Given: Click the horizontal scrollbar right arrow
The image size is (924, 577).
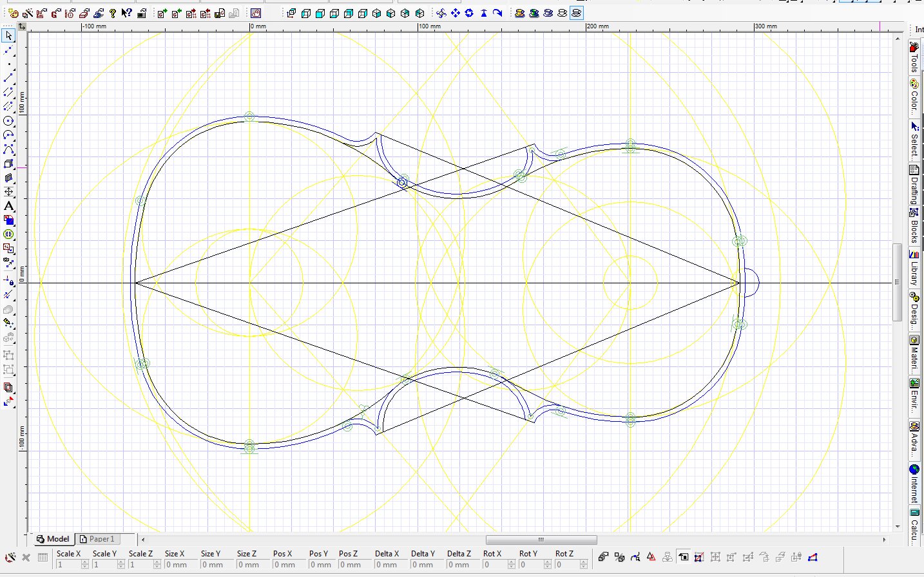Looking at the screenshot, I should click(884, 540).
